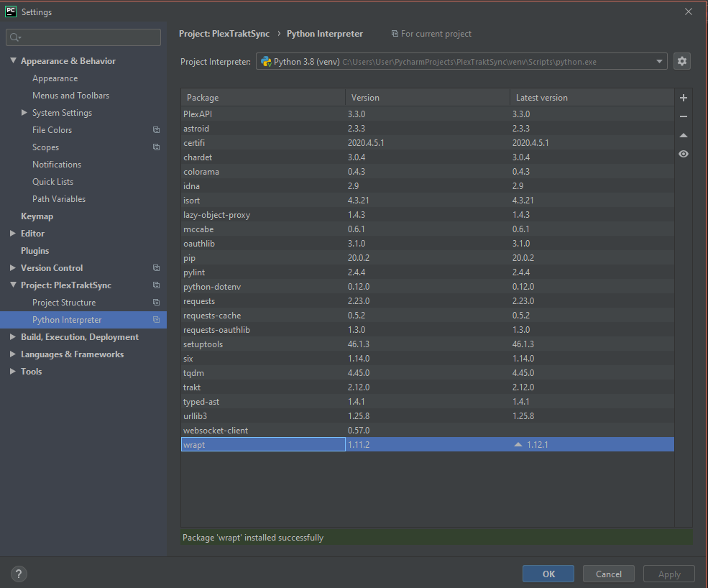Select the trakt package row
Screen dimensions: 708x588
coord(428,387)
